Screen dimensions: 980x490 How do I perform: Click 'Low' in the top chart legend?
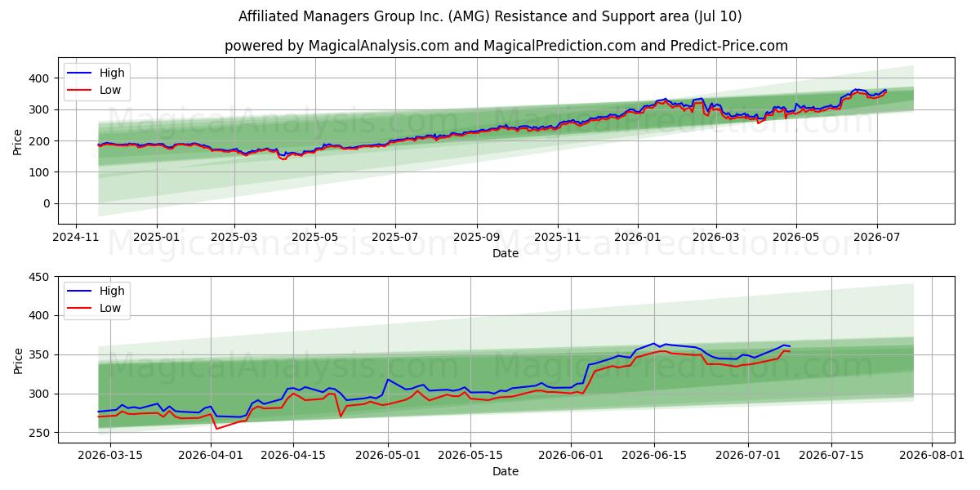[x=110, y=90]
